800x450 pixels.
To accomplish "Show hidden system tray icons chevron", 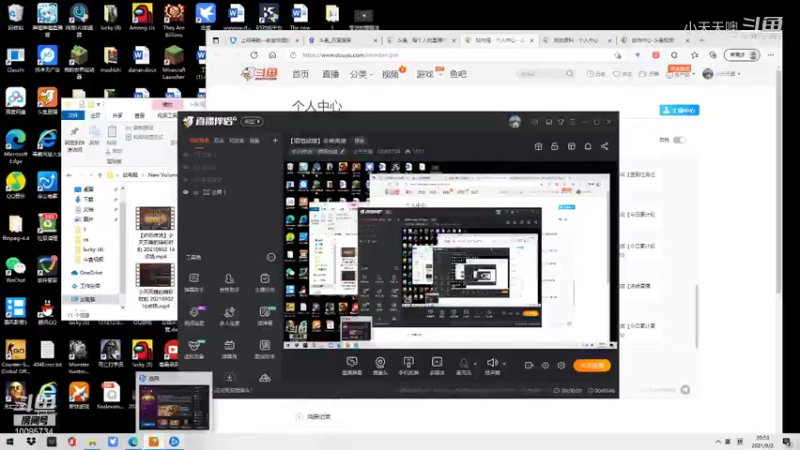I will tap(718, 441).
